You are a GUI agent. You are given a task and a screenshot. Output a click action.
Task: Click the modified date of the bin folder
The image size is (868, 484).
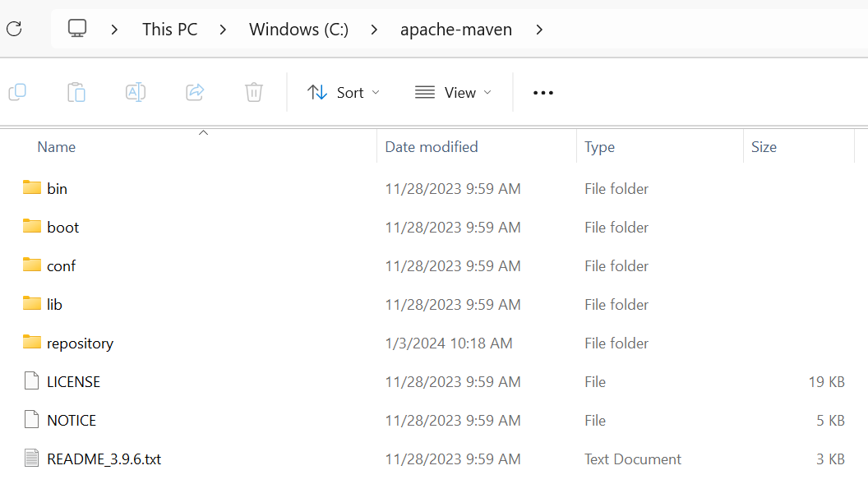(x=453, y=189)
